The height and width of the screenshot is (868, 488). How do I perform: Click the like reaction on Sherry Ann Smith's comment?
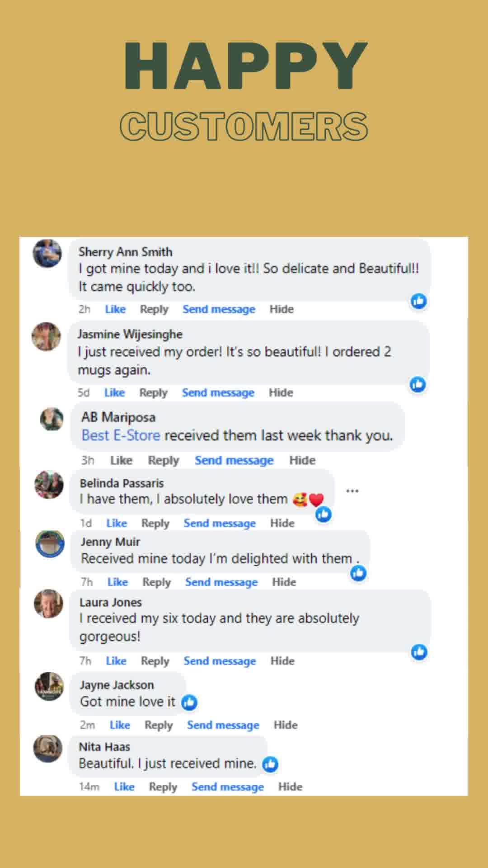click(419, 301)
